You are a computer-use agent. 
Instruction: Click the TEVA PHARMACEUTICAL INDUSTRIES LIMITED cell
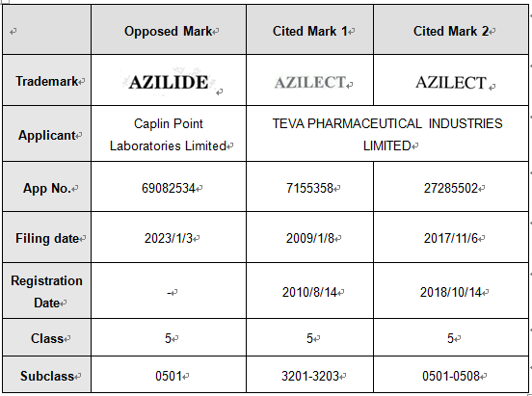[x=387, y=135]
